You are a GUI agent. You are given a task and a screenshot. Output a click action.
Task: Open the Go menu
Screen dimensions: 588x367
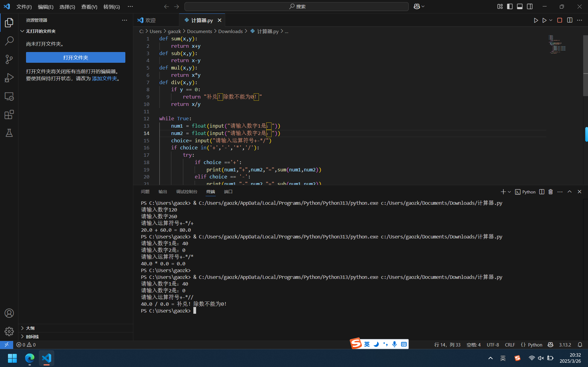tap(112, 7)
